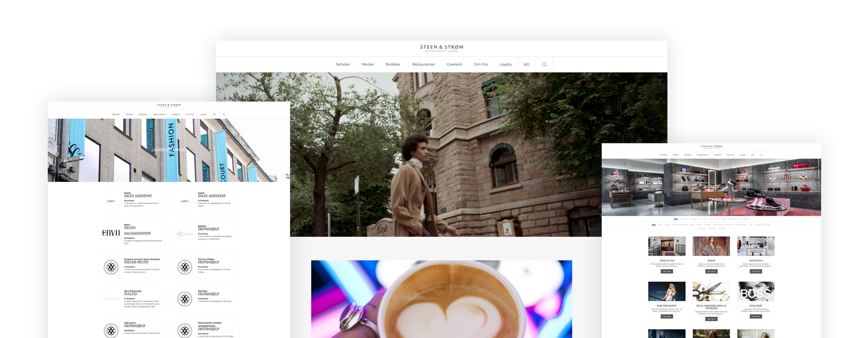Viewport: 868px width, 338px height.
Task: Click the search icon on the Butikker page
Action: tap(761, 155)
